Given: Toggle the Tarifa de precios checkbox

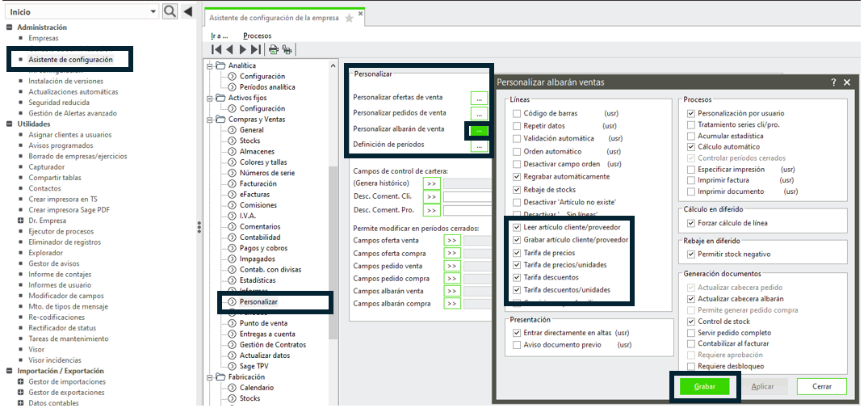Looking at the screenshot, I should coord(517,252).
